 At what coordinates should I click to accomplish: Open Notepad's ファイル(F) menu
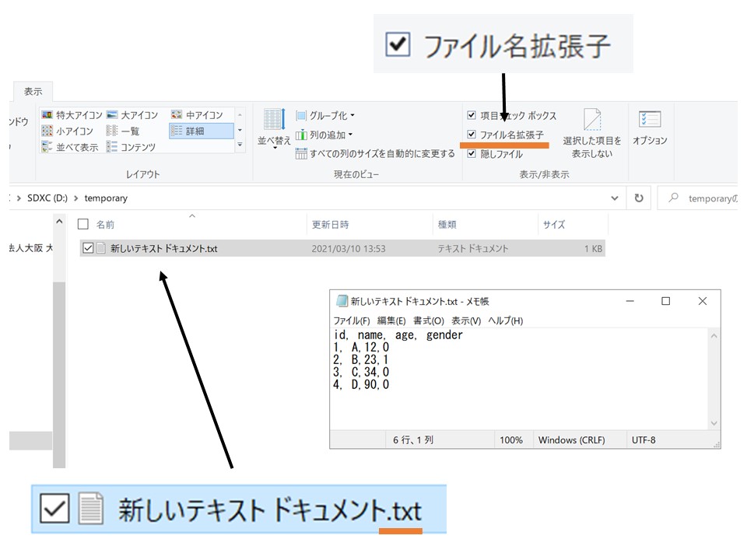coord(352,320)
